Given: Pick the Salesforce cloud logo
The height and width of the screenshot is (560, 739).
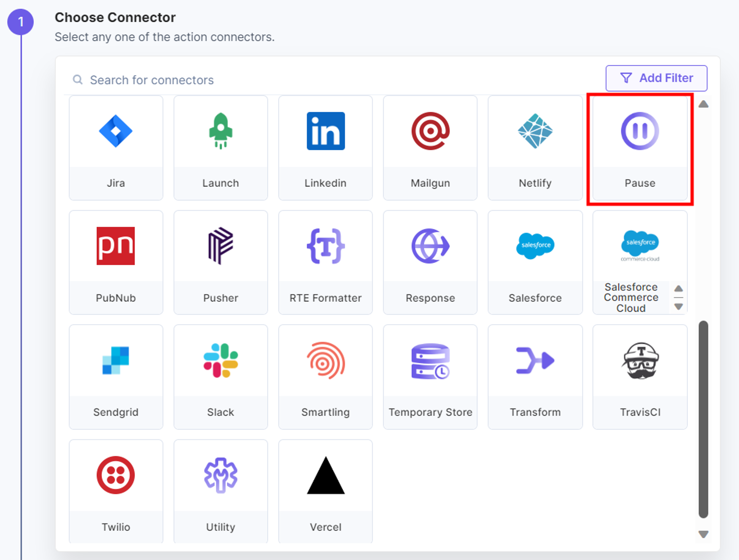Looking at the screenshot, I should click(535, 246).
